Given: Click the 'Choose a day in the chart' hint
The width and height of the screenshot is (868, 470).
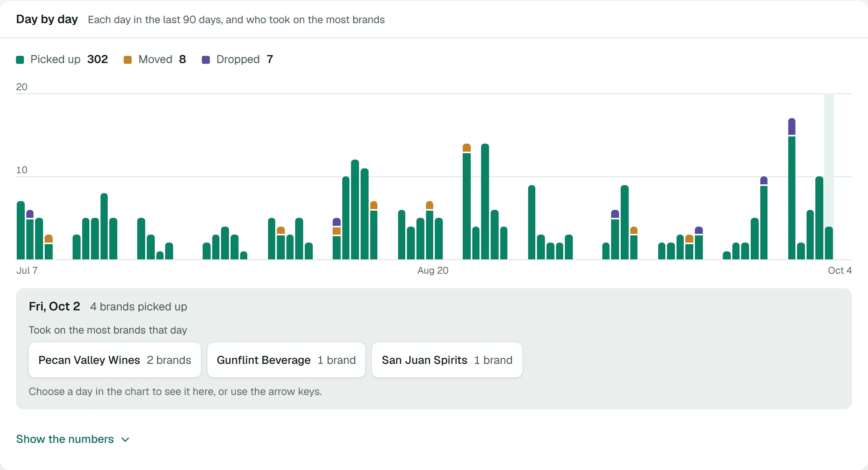Looking at the screenshot, I should point(175,391).
